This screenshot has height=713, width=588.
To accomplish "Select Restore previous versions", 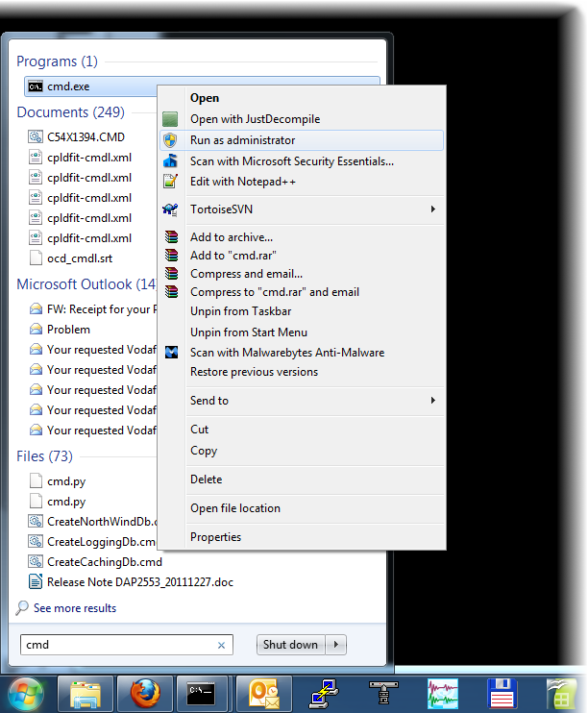I will tap(302, 372).
